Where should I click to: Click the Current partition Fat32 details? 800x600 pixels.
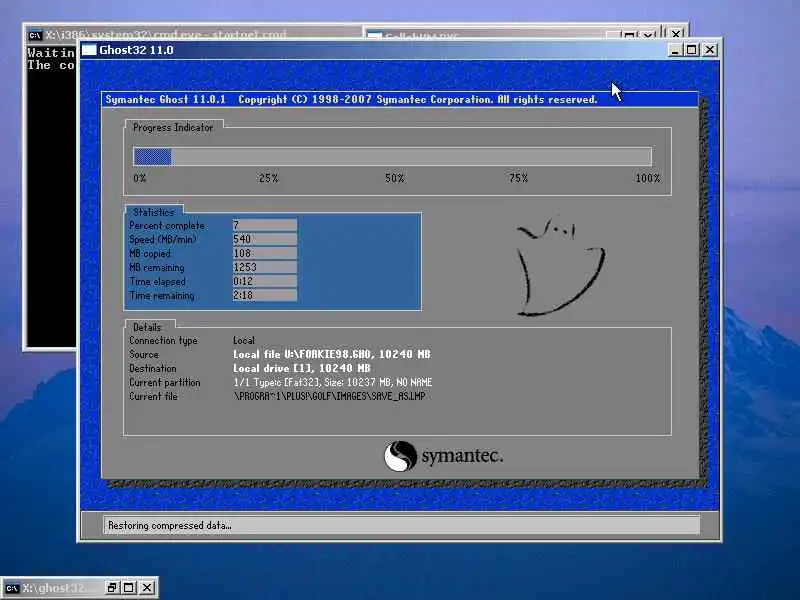tap(333, 382)
